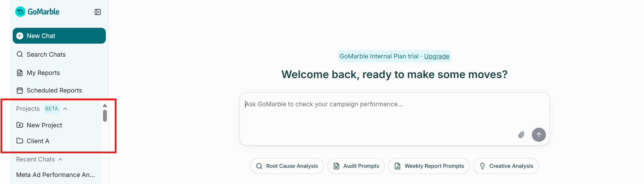Click the Scheduled Reports calendar icon

coord(20,90)
